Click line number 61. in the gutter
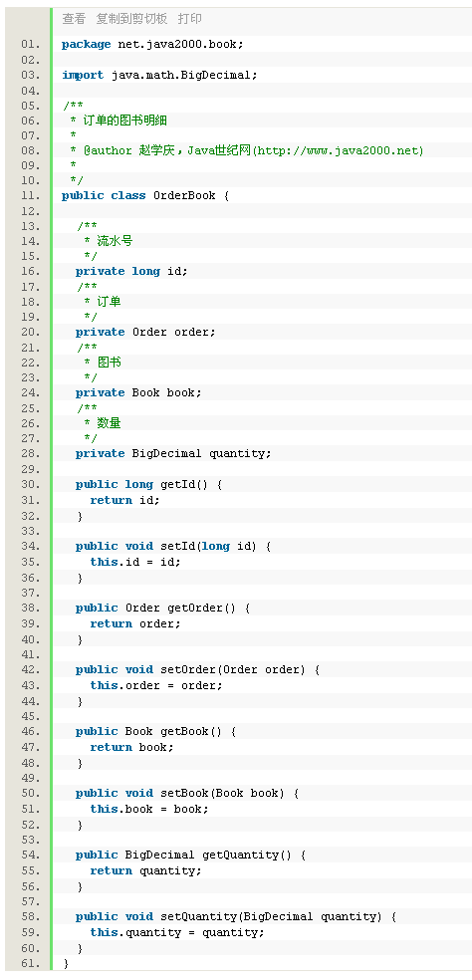This screenshot has width=472, height=980. point(30,964)
